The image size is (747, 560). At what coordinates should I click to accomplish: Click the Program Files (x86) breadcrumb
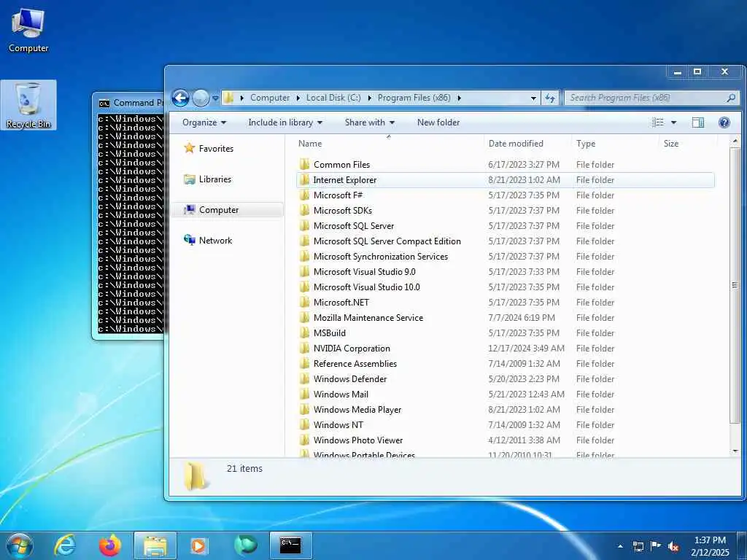tap(414, 98)
